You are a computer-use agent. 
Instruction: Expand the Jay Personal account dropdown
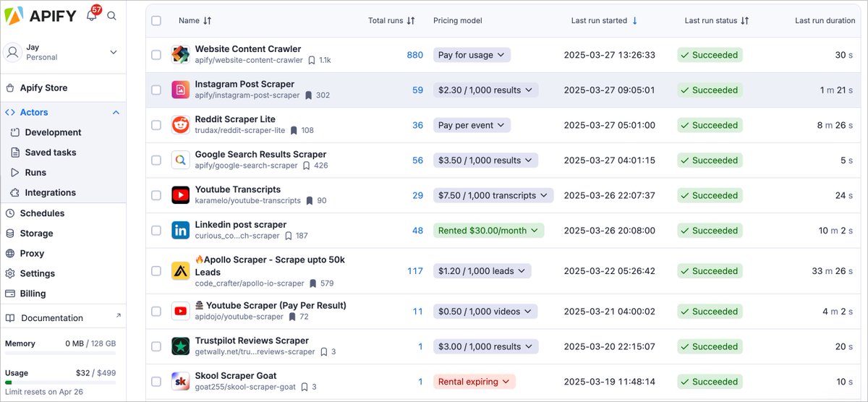(113, 52)
